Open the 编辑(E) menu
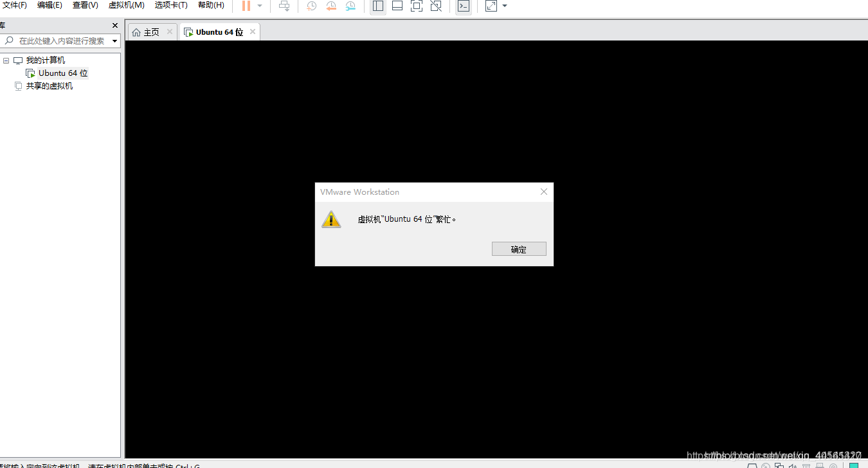The height and width of the screenshot is (468, 868). pyautogui.click(x=50, y=5)
